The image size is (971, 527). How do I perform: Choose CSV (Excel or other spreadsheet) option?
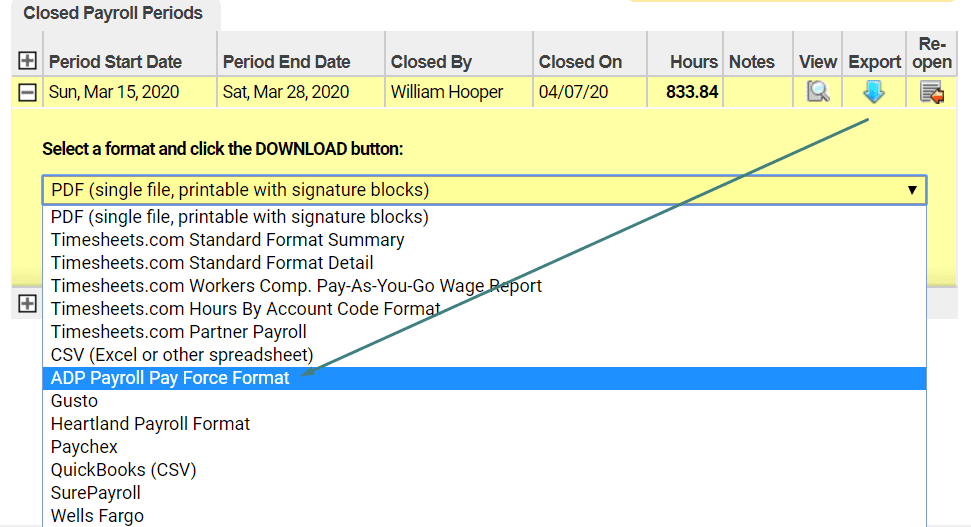click(484, 355)
